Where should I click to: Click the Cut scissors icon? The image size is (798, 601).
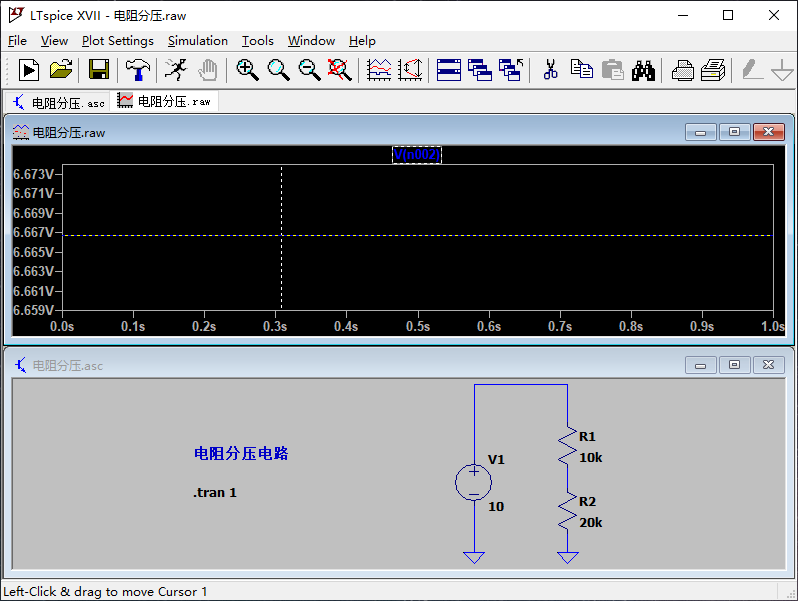[550, 70]
